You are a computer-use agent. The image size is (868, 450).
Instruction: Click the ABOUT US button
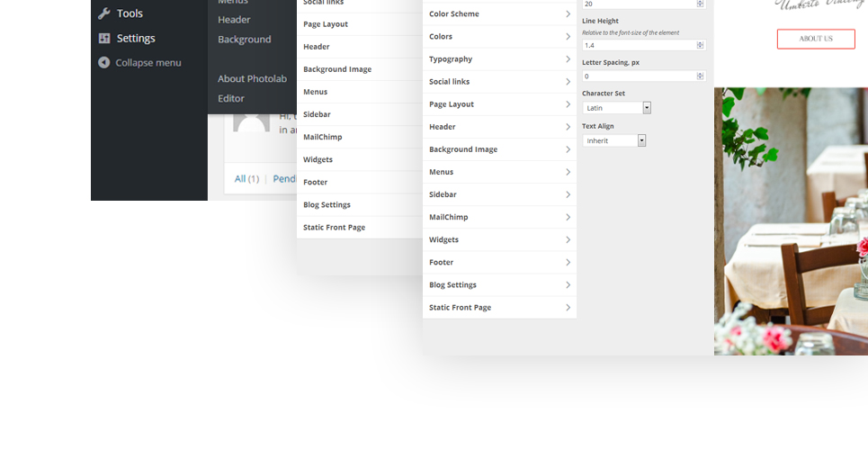tap(816, 39)
